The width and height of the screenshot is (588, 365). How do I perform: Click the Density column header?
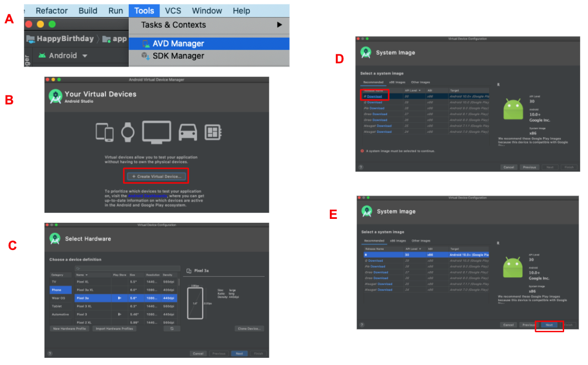click(x=168, y=275)
